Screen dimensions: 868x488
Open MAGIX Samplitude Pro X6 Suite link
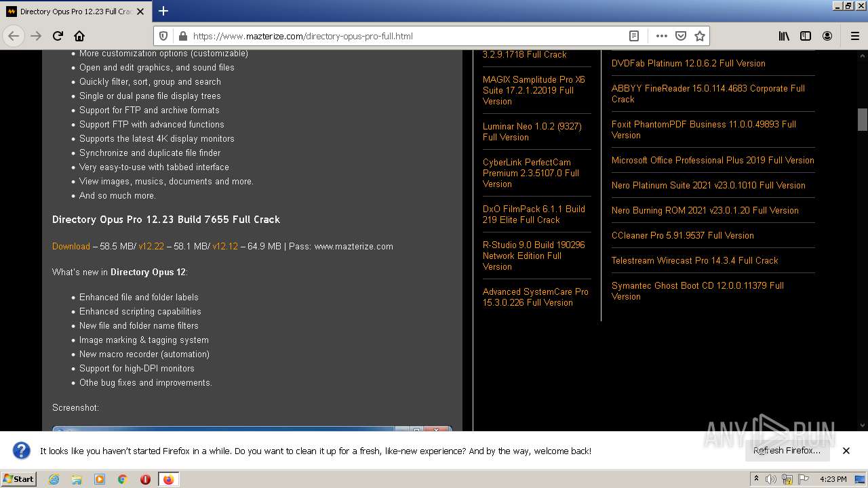coord(534,90)
